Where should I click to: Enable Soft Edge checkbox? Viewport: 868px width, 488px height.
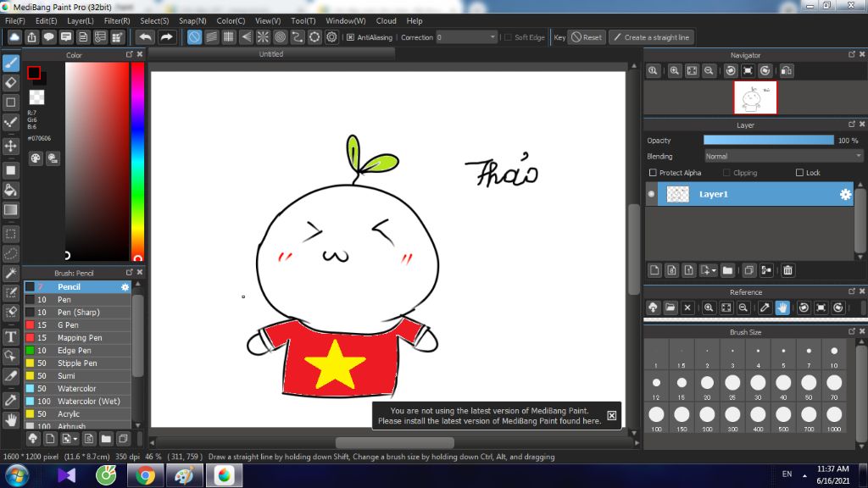[x=509, y=37]
